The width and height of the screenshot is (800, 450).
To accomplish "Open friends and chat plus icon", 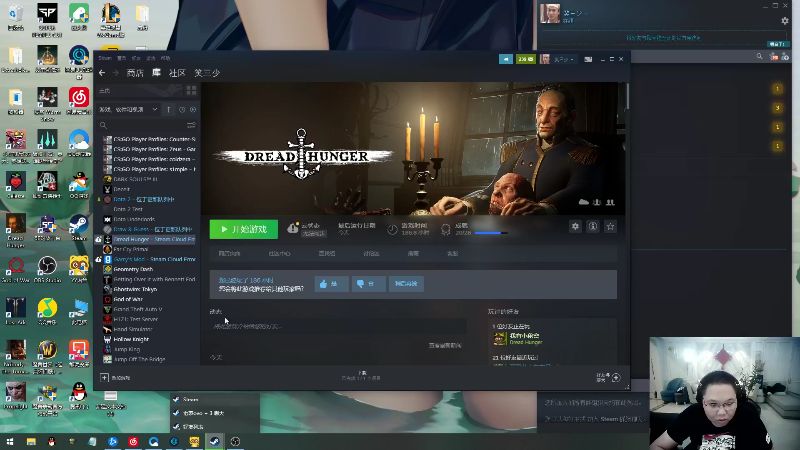I will point(616,378).
